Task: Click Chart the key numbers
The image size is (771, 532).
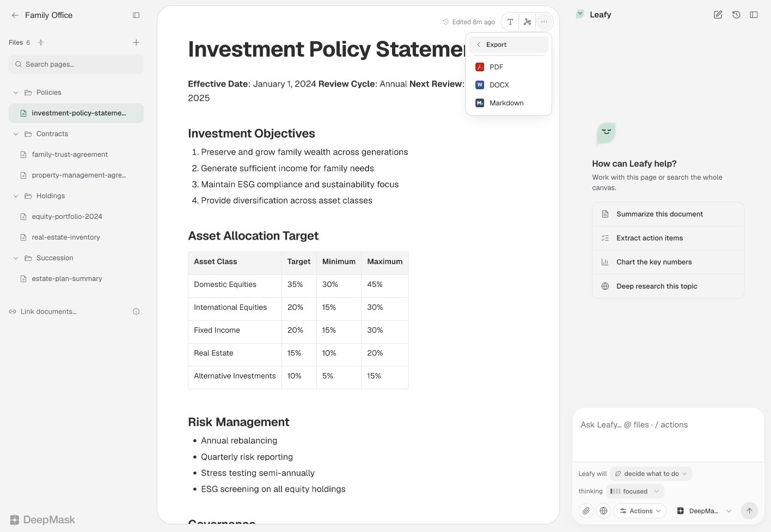Action: coord(668,262)
